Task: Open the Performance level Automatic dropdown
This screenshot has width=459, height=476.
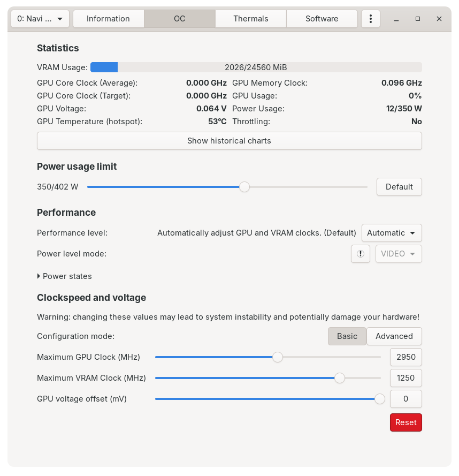Action: point(391,233)
